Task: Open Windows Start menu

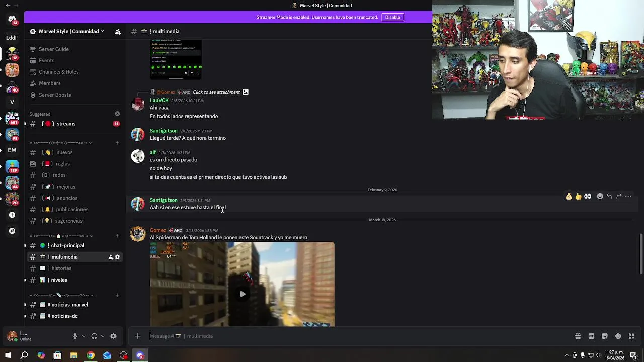Action: (x=8, y=355)
